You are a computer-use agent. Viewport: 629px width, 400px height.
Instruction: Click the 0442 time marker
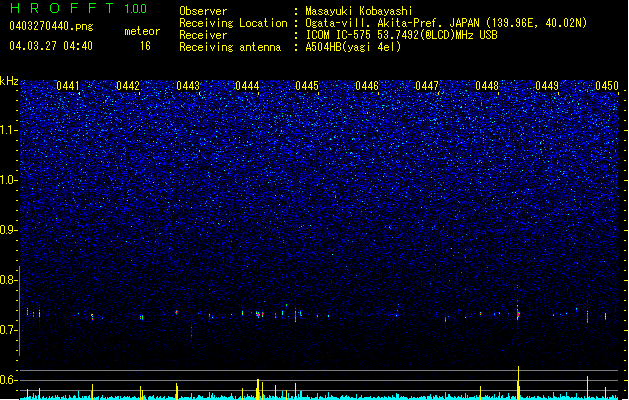coord(128,86)
